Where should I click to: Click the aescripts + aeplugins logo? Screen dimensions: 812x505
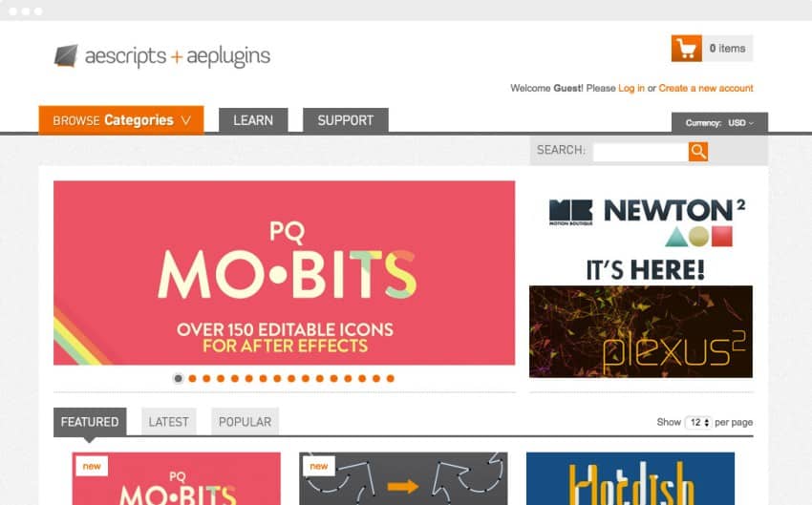pyautogui.click(x=162, y=56)
